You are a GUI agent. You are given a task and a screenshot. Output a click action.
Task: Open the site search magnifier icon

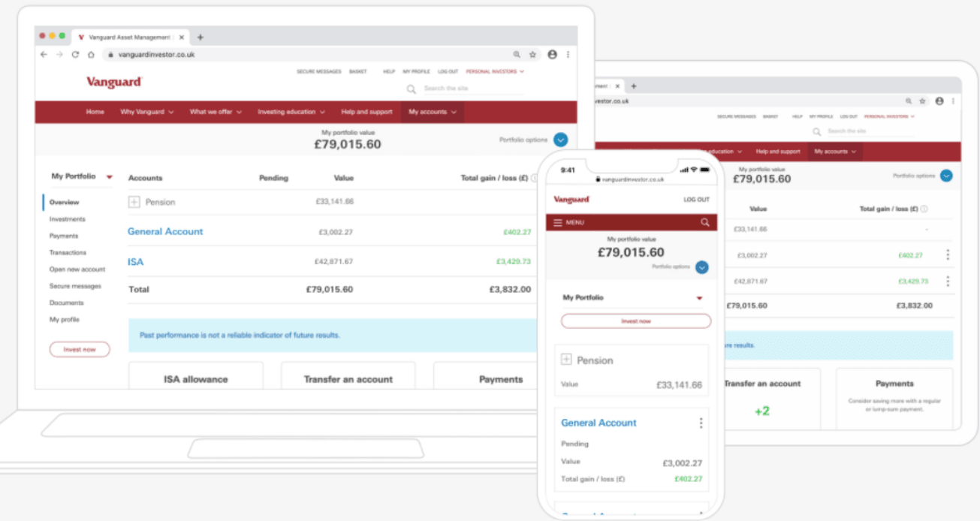411,89
